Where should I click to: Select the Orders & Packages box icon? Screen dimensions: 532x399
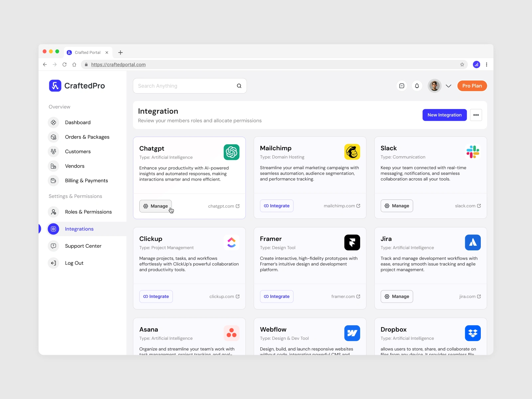click(53, 137)
